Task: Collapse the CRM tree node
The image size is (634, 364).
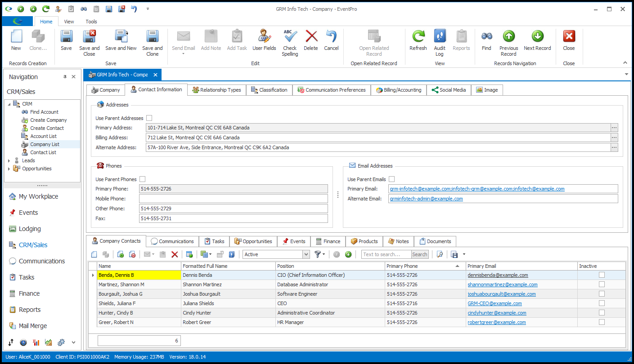Action: pyautogui.click(x=9, y=104)
